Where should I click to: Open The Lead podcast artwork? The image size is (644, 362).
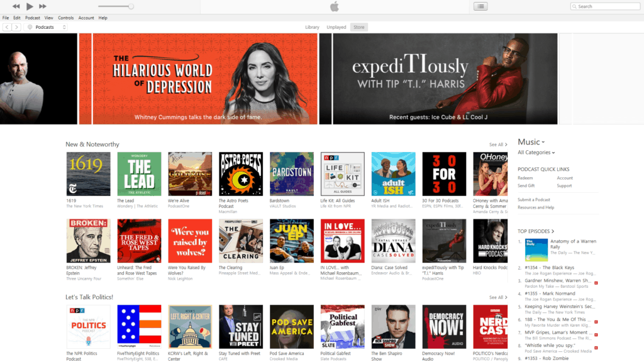tap(139, 174)
